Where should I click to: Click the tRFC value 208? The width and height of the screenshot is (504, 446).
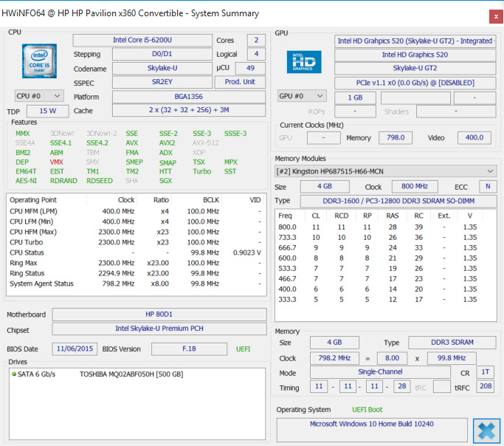point(486,386)
